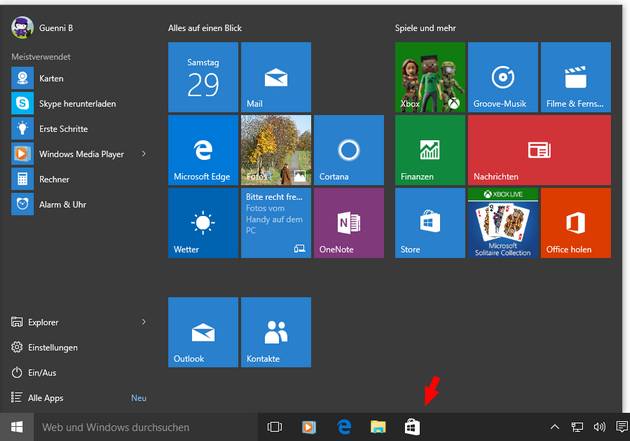Launch the Microsoft Edge tile

pyautogui.click(x=203, y=150)
